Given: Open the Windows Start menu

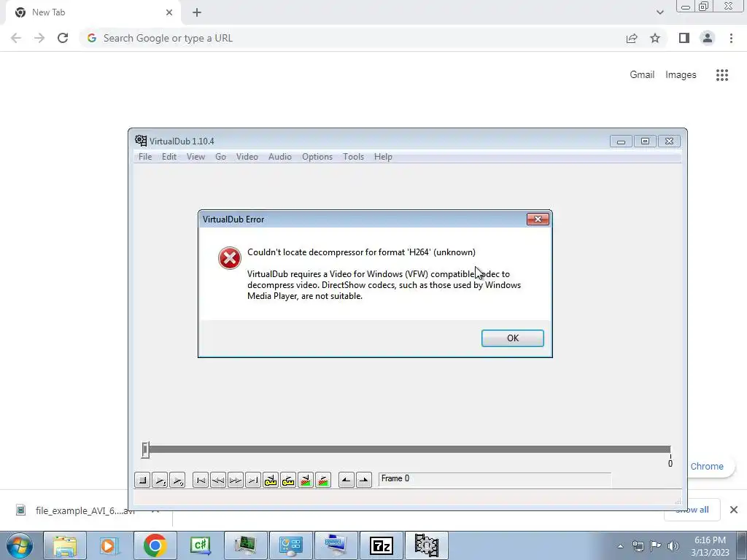Looking at the screenshot, I should click(x=19, y=545).
